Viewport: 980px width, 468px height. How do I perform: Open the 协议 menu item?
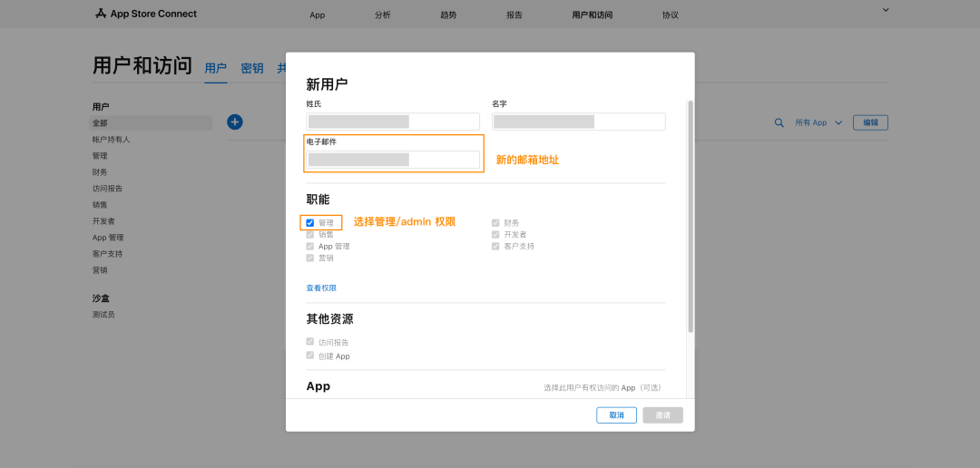[x=671, y=15]
